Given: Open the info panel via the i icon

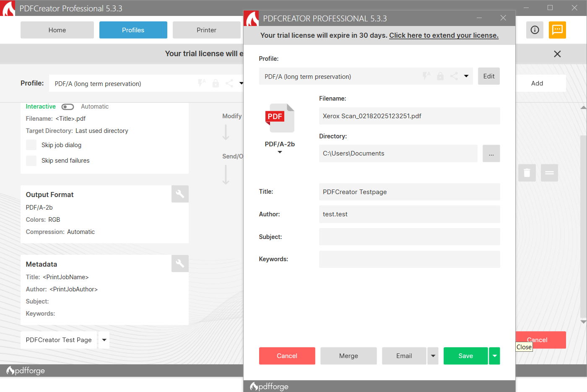Looking at the screenshot, I should point(535,30).
